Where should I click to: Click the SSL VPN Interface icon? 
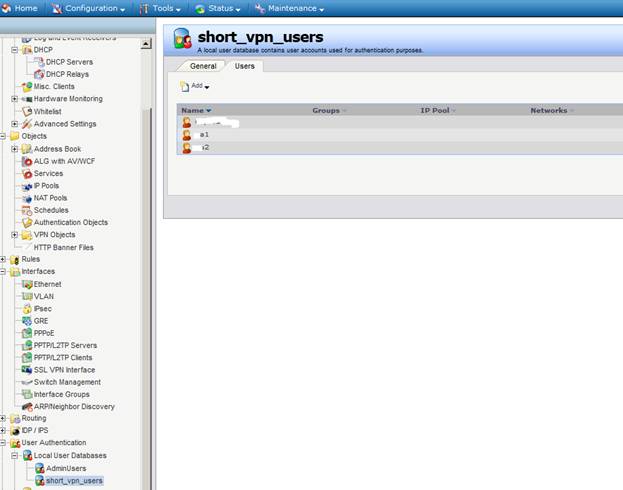pyautogui.click(x=27, y=370)
